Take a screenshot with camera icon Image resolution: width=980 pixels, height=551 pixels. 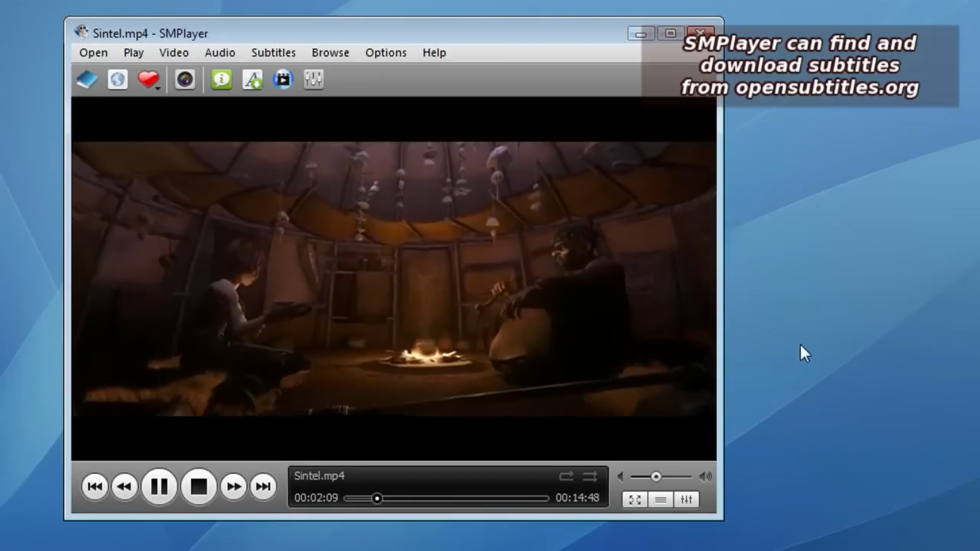pos(185,80)
